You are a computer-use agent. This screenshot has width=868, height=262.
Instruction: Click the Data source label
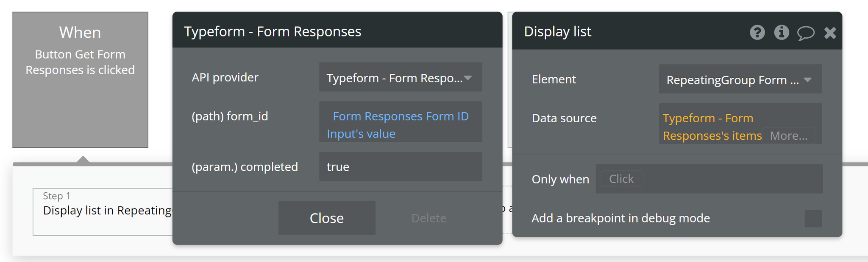tap(564, 118)
